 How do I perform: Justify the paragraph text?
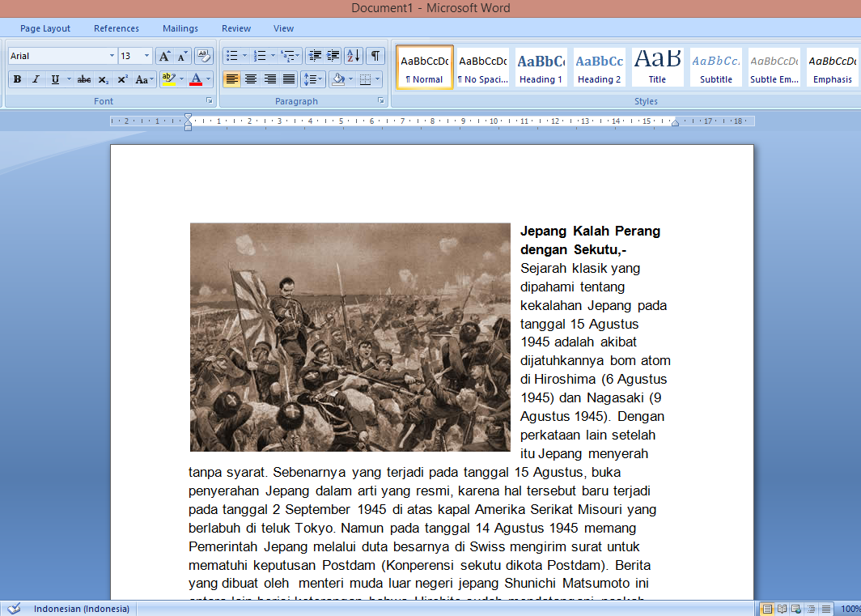(289, 79)
